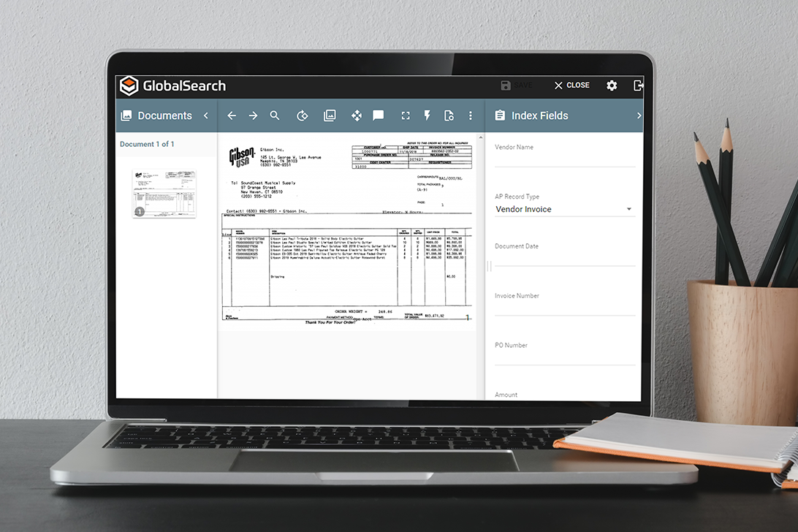Open the settings gear in the top bar
The width and height of the screenshot is (798, 532).
click(x=612, y=85)
